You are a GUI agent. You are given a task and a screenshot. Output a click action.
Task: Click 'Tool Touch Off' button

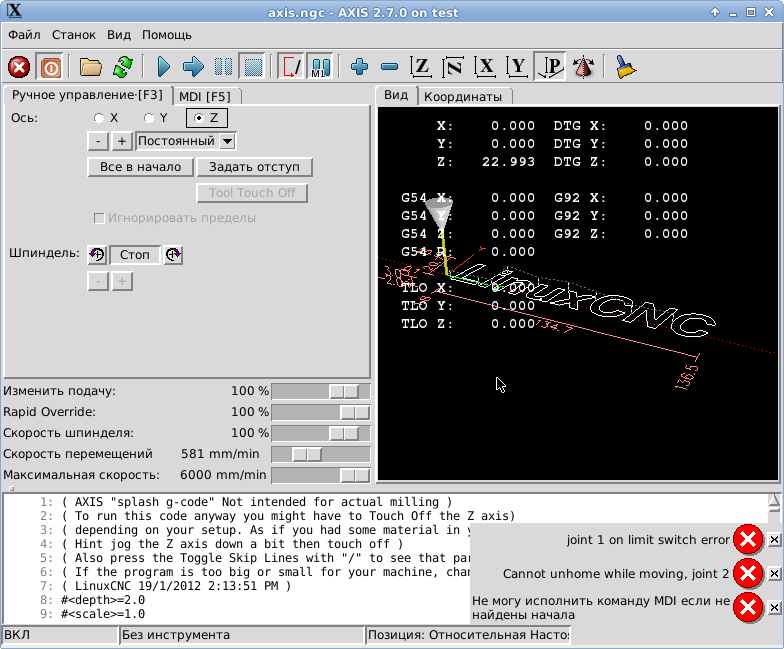(252, 193)
